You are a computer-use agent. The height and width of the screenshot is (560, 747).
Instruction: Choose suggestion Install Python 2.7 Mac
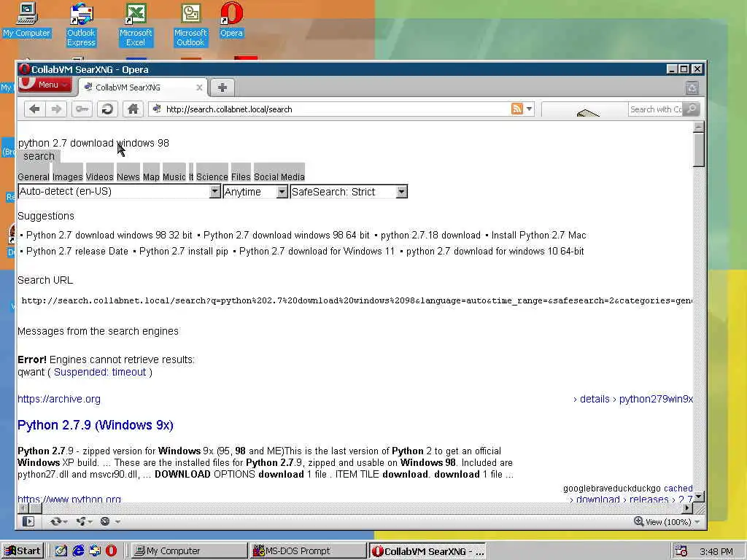coord(539,236)
